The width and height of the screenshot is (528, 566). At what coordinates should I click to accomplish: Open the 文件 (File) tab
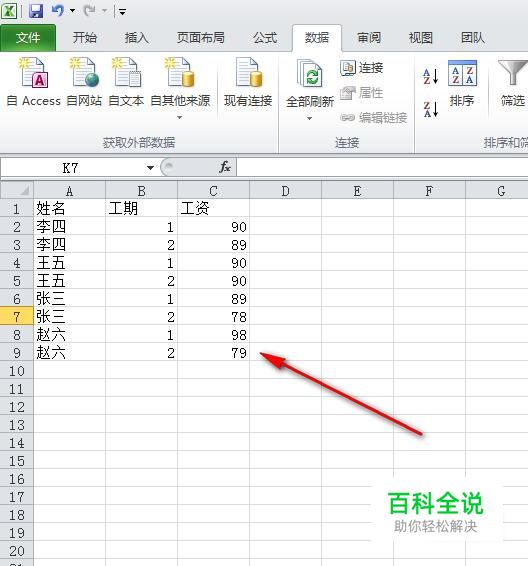pyautogui.click(x=28, y=38)
